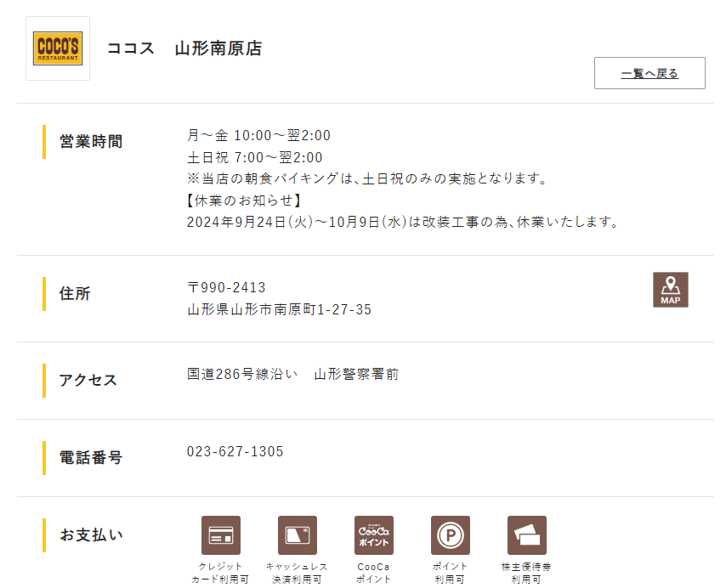Click the weekend hours 土日祝 7:00～翌2:00
726x588 pixels.
[255, 157]
